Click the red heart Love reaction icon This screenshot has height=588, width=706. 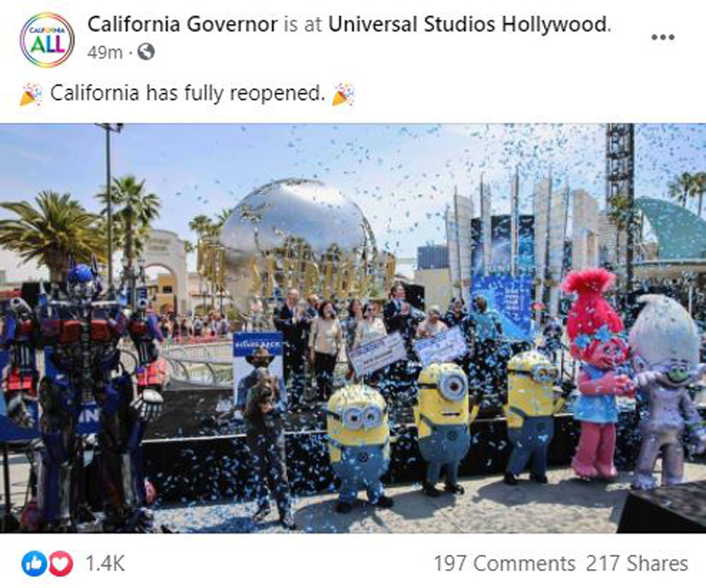coord(61,564)
